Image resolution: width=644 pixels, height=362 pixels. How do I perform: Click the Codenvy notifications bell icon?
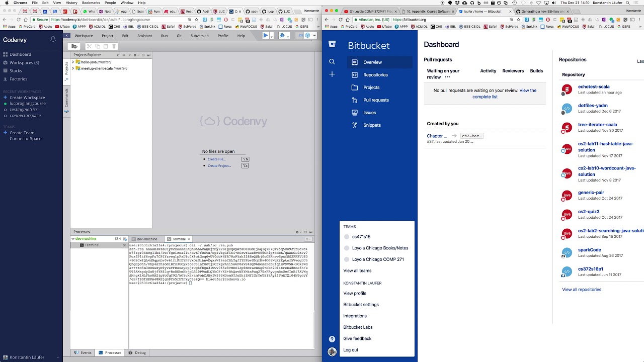[53, 39]
